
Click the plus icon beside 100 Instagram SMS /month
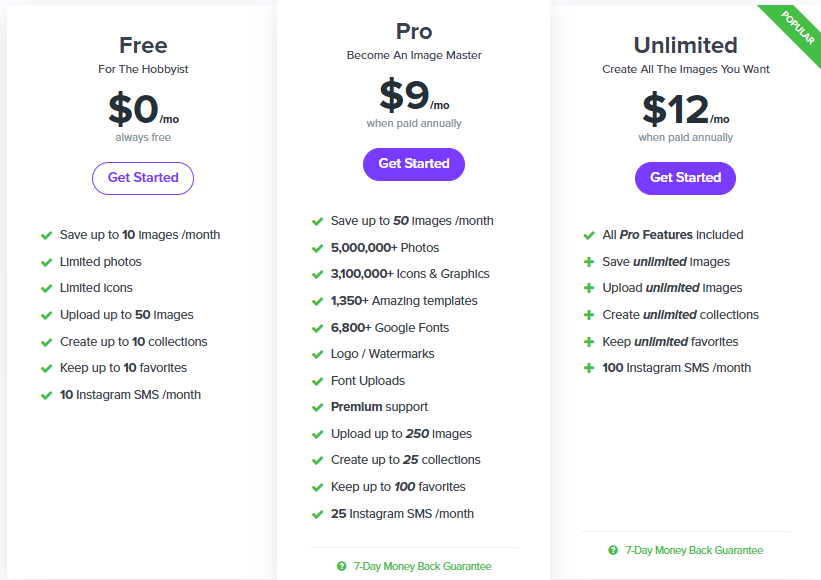(589, 368)
